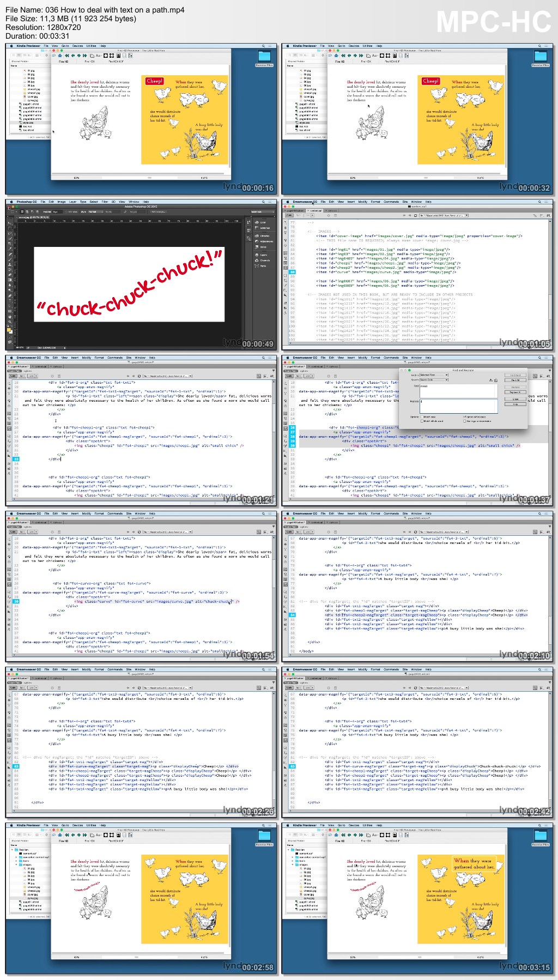Open the workspace switcher dropdown in Photoshop
The width and height of the screenshot is (558, 980).
263,212
